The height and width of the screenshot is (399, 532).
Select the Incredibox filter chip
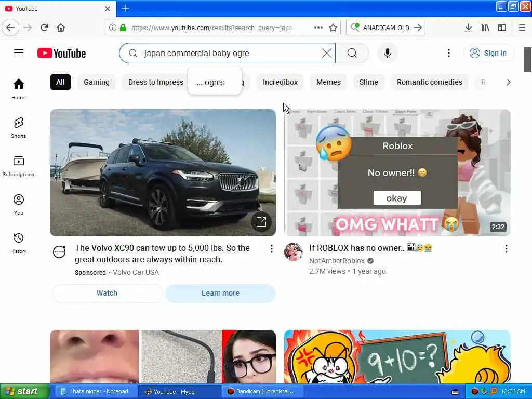280,82
